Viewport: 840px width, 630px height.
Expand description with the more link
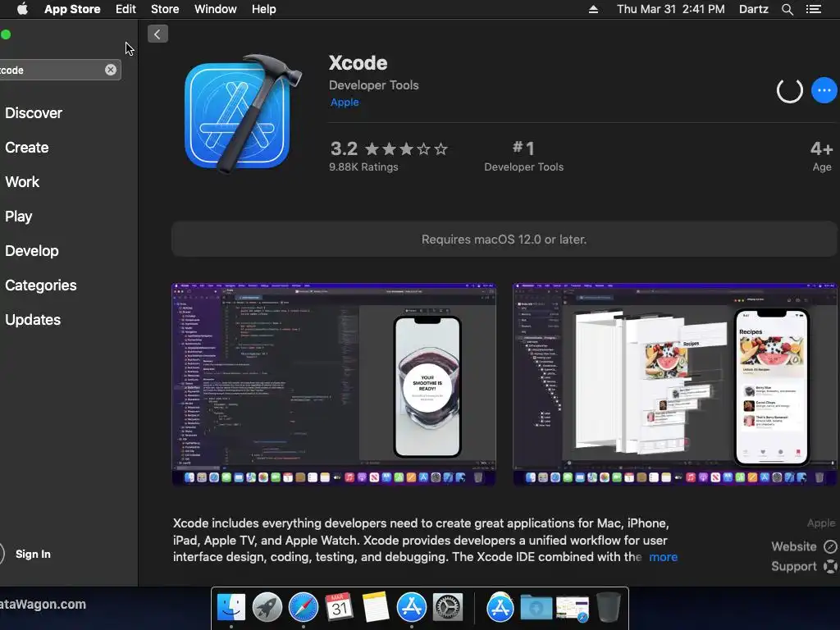tap(663, 557)
